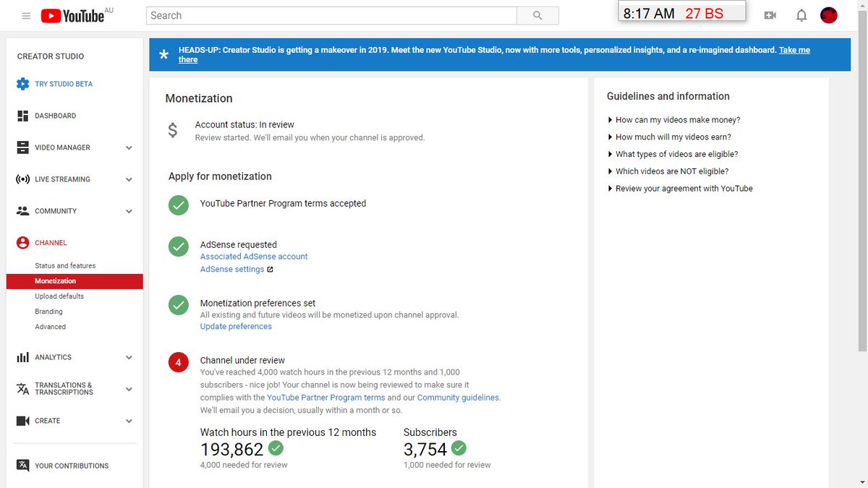
Task: Open Community guidelines link
Action: point(458,398)
